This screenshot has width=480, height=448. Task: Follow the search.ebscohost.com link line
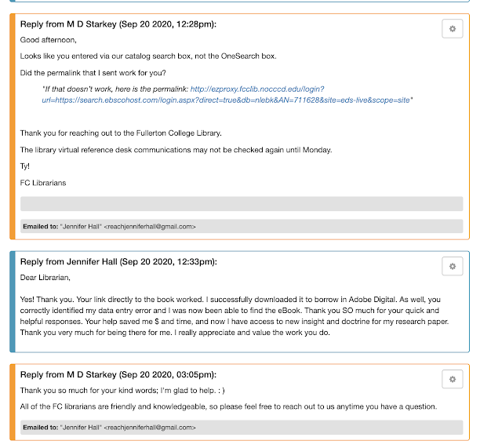pyautogui.click(x=226, y=100)
